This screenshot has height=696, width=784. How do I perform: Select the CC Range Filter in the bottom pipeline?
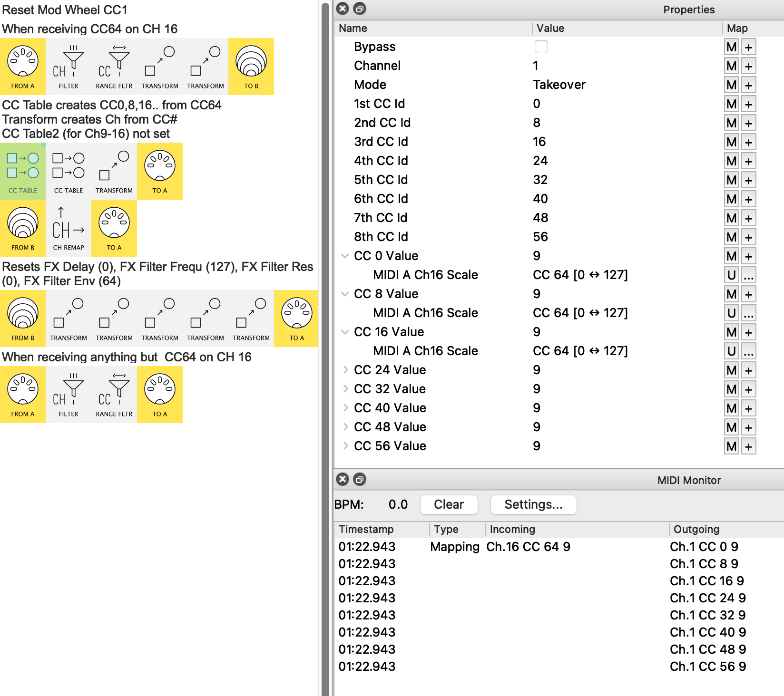[x=114, y=395]
